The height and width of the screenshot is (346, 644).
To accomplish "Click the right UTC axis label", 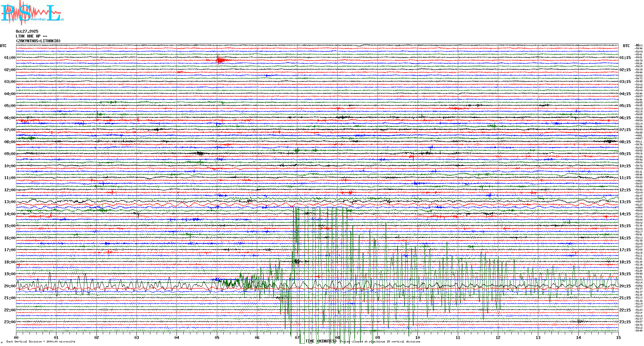I will pos(626,46).
